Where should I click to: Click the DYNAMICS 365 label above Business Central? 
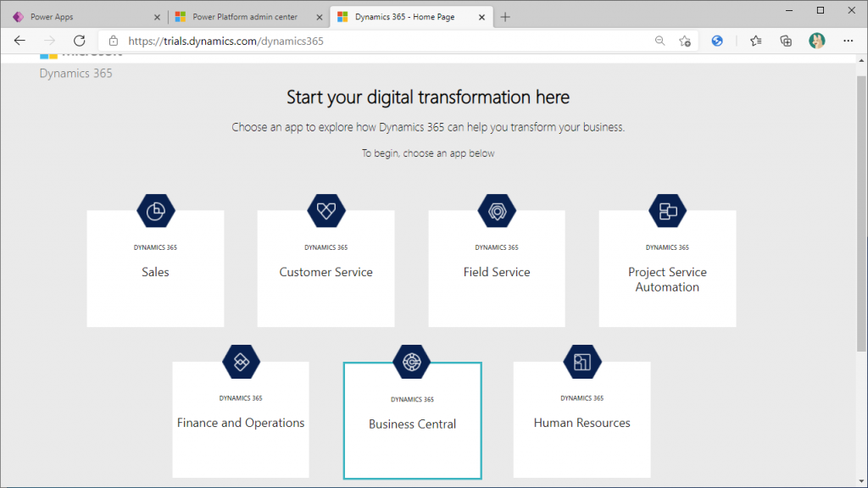413,399
